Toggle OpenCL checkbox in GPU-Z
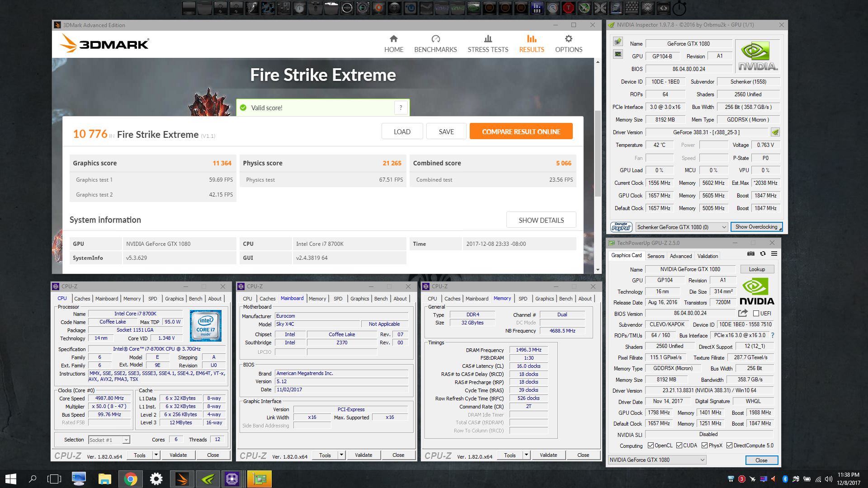This screenshot has width=868, height=488. click(651, 446)
